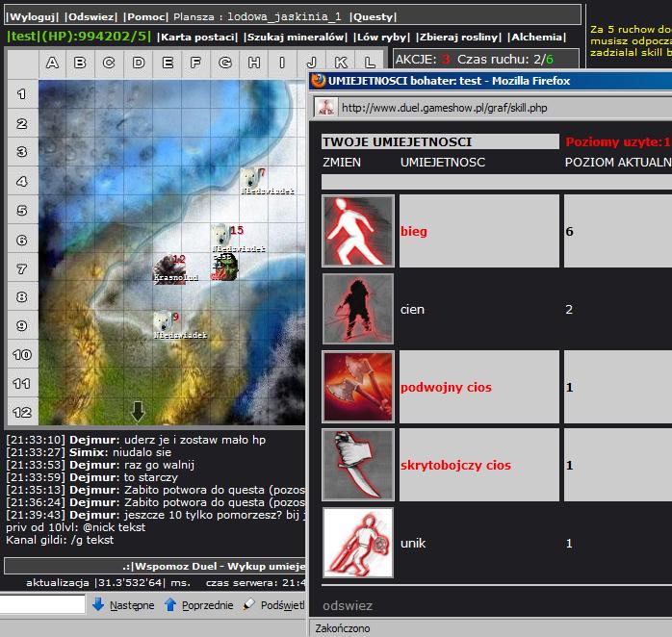Select the cien shadow skill icon
Image resolution: width=672 pixels, height=637 pixels.
[358, 309]
